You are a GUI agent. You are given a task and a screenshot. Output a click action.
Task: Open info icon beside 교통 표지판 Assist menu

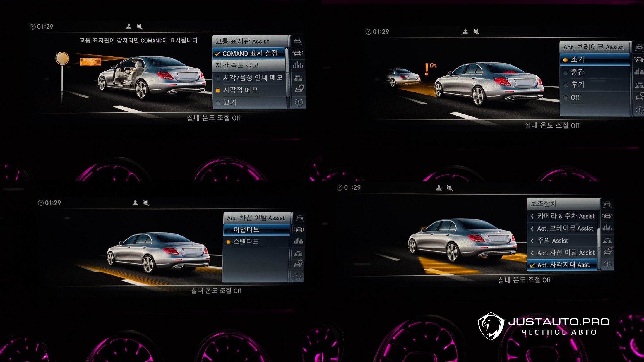point(298,102)
